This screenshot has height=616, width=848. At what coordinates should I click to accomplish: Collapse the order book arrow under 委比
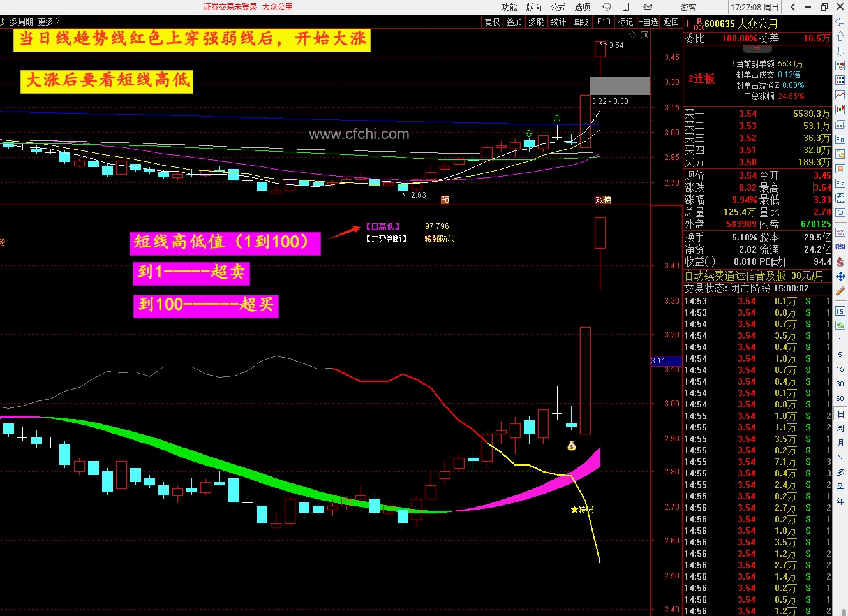click(757, 48)
